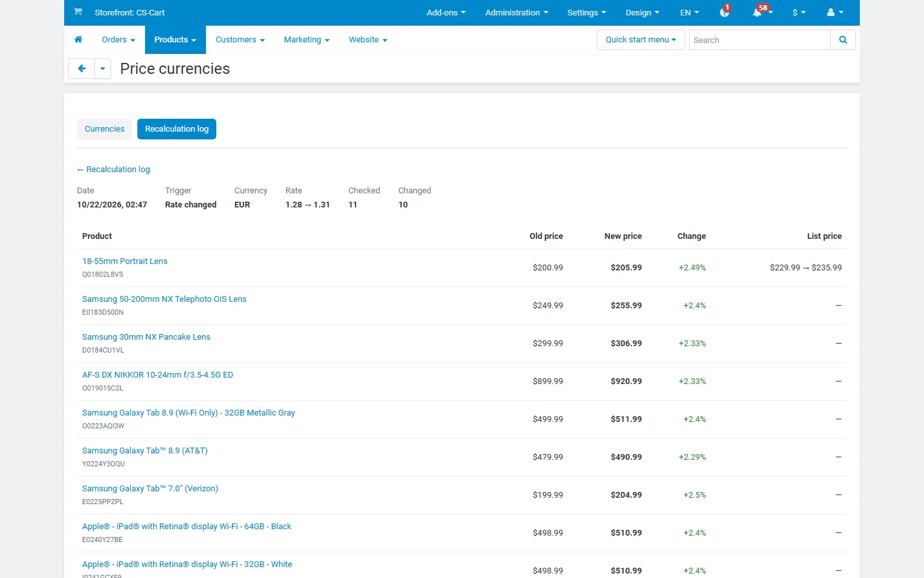Open the Settings menu
Screen dimensions: 924x578
click(x=586, y=12)
